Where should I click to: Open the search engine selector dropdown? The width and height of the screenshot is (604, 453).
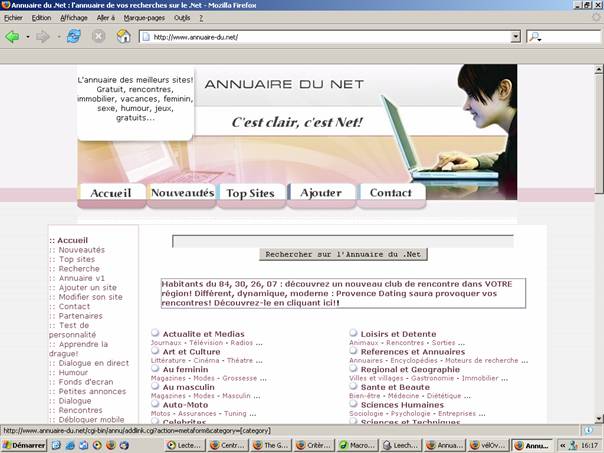pyautogui.click(x=535, y=37)
